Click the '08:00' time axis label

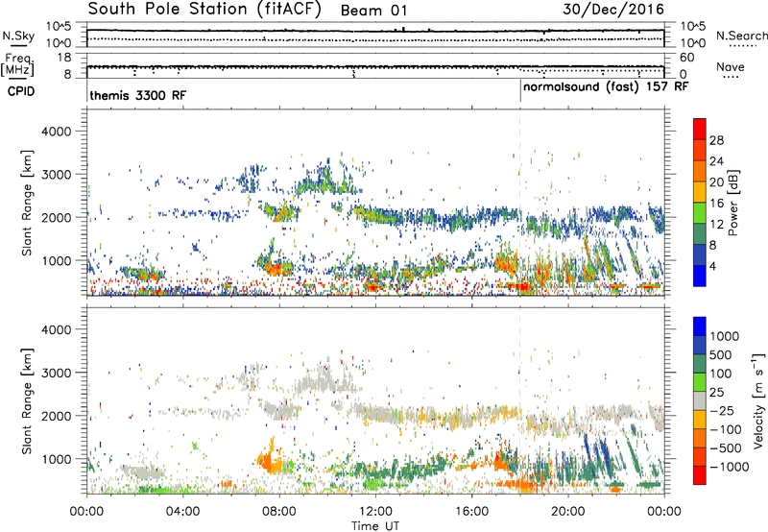tap(279, 512)
